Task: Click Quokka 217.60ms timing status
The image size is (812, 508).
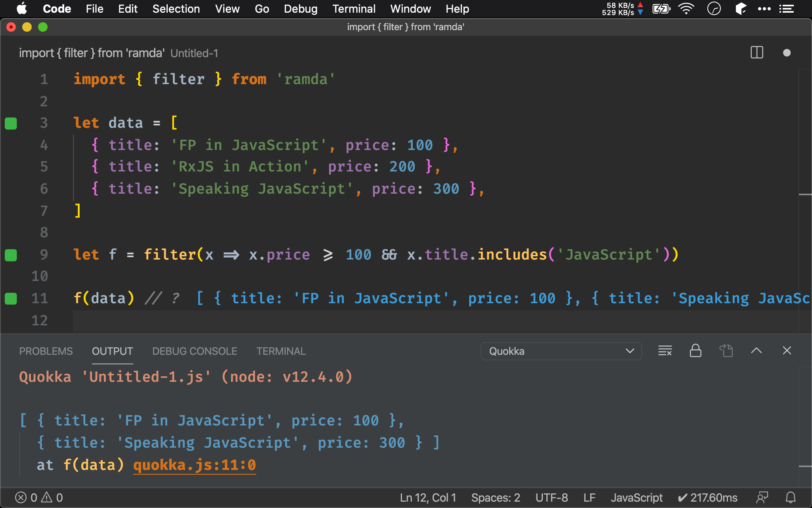Action: click(x=708, y=498)
